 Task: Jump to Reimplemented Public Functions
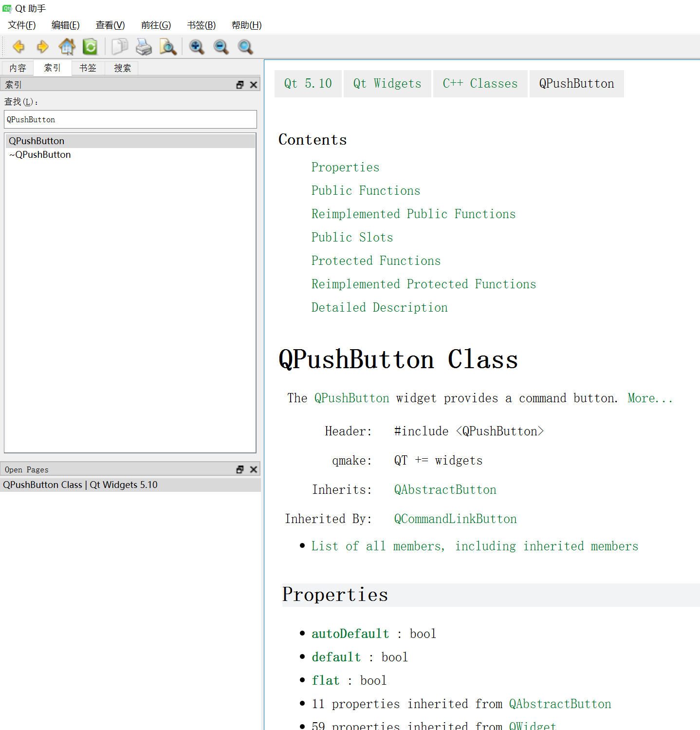[x=414, y=214]
